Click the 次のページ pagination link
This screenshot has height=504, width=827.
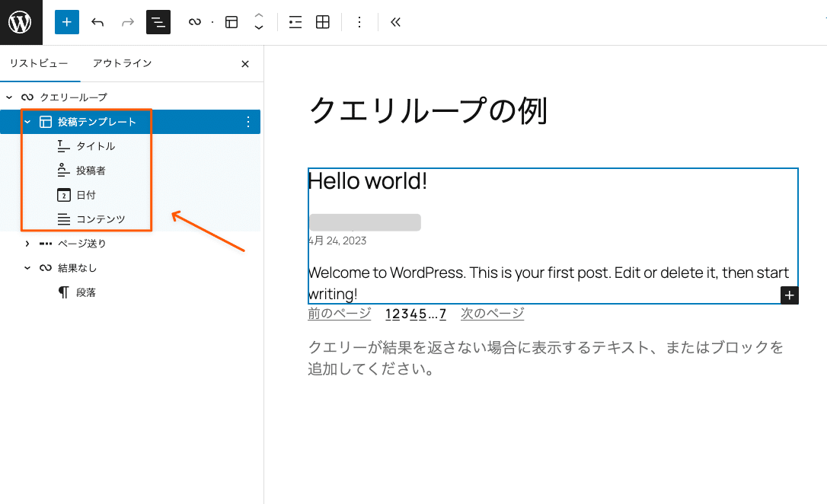[491, 314]
